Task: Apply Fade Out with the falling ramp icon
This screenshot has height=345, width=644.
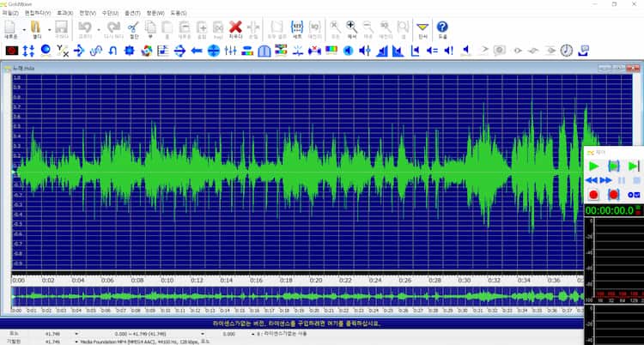Action: tap(398, 51)
